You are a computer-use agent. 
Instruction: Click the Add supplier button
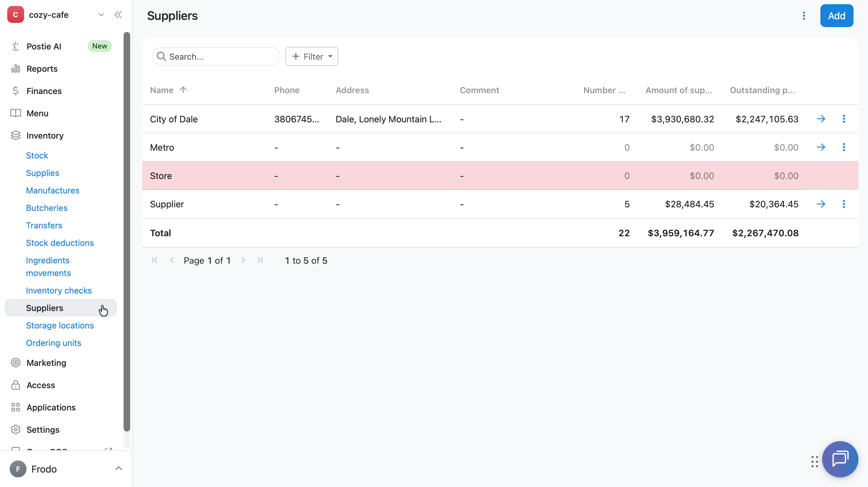(836, 15)
